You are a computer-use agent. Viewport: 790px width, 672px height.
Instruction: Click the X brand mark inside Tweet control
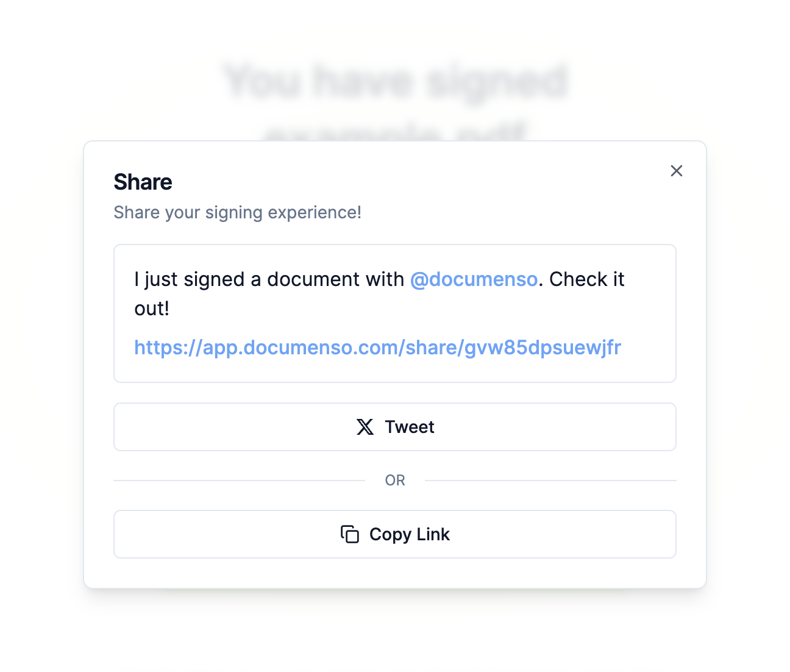365,427
